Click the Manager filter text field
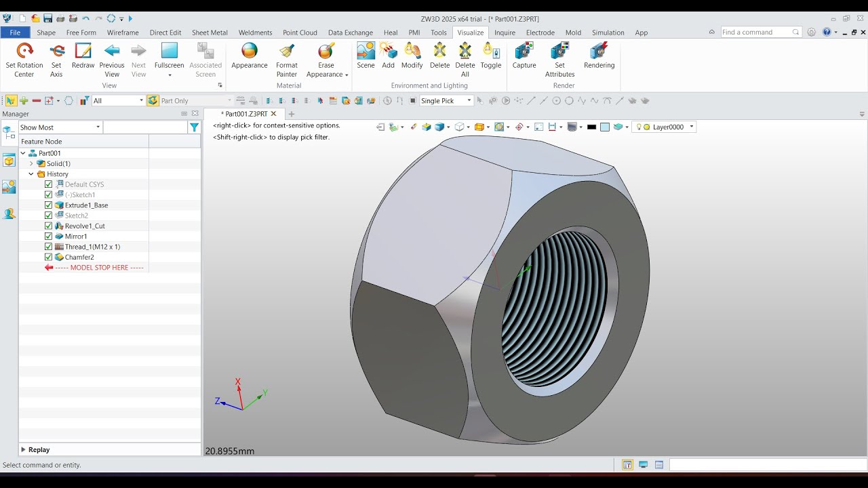868x488 pixels. pos(145,127)
